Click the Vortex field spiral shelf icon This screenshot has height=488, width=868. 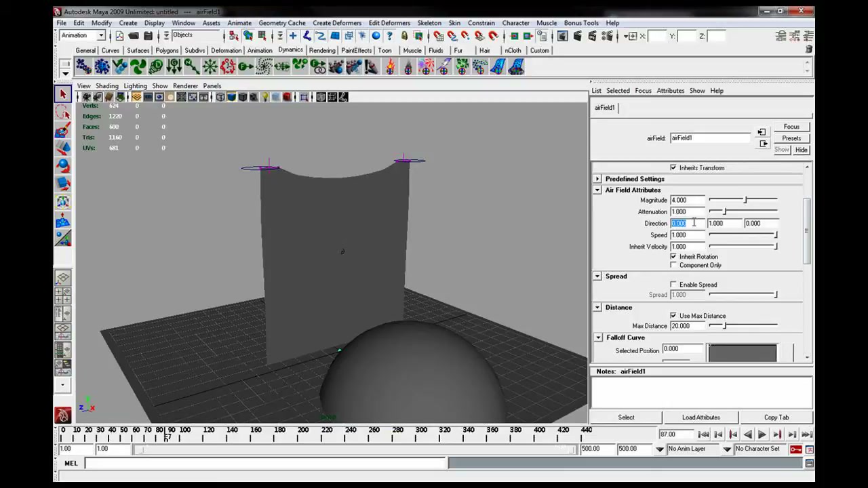tap(264, 66)
